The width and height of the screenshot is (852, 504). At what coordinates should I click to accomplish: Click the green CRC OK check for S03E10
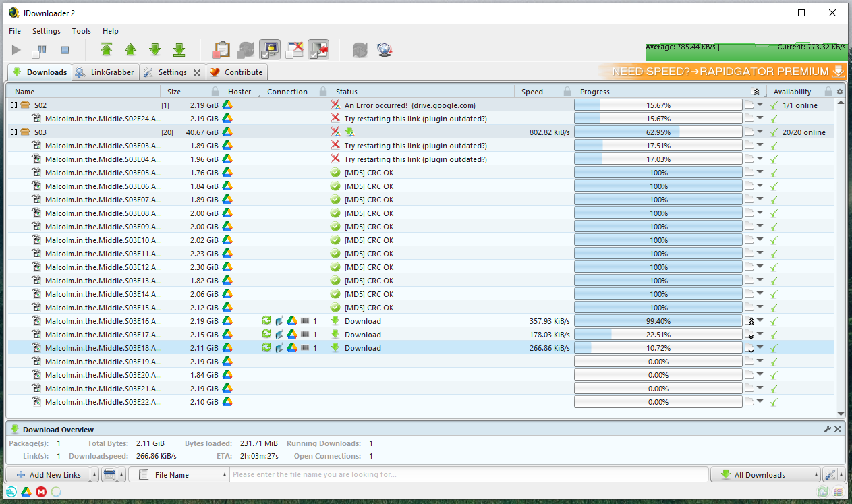[x=335, y=240]
